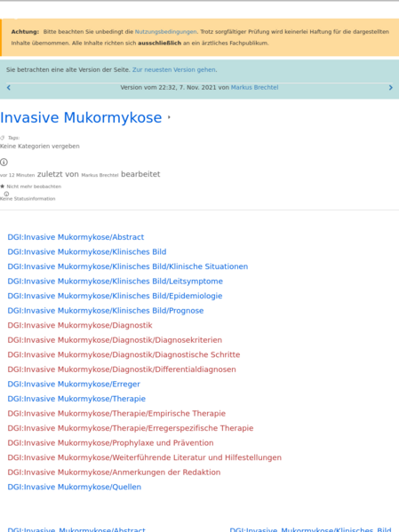Image resolution: width=399 pixels, height=532 pixels.
Task: Open Markus Brechtel profile link in version bar
Action: point(254,87)
